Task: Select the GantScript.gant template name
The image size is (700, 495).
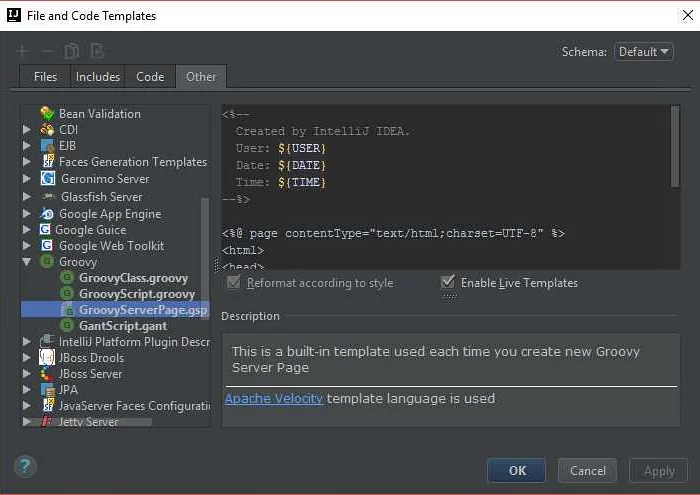Action: pyautogui.click(x=123, y=326)
